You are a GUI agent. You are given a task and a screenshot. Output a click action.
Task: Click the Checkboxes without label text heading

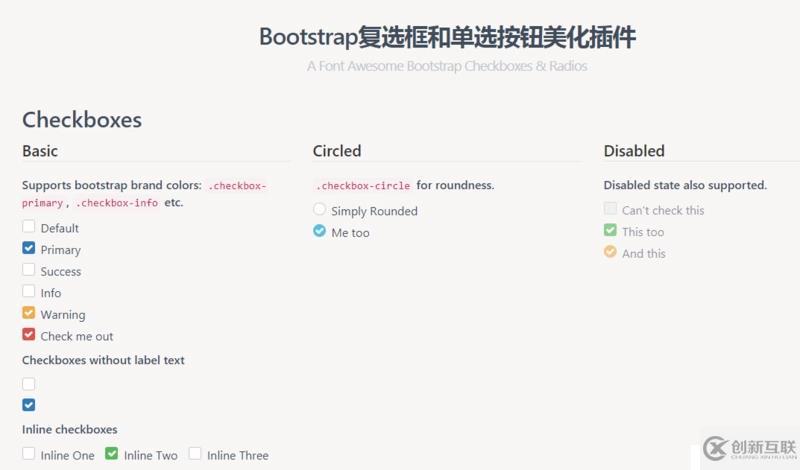tap(103, 360)
